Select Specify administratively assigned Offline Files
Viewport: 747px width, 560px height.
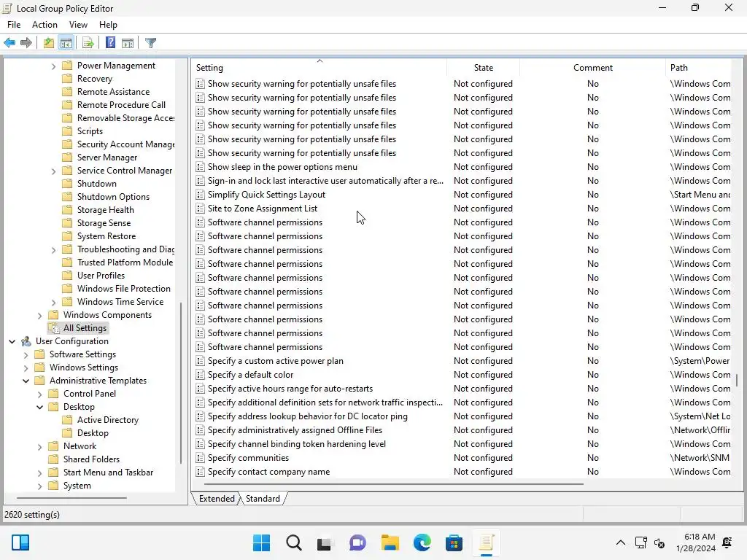tap(295, 430)
